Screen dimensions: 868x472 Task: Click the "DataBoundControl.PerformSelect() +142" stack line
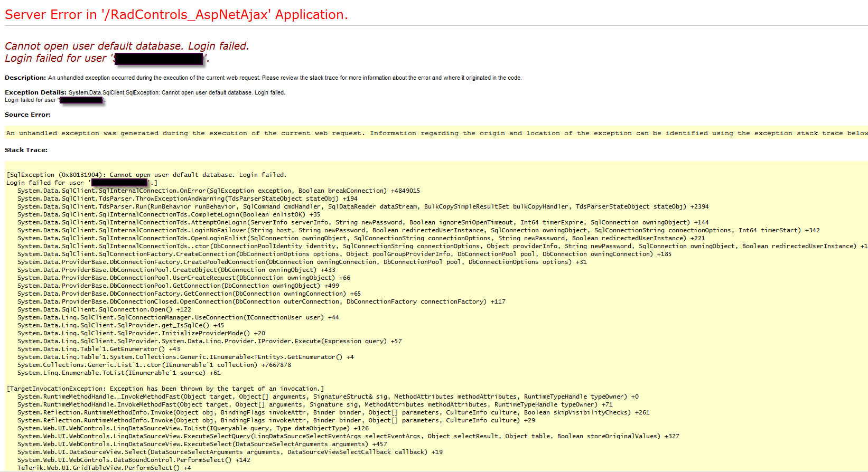(x=134, y=460)
